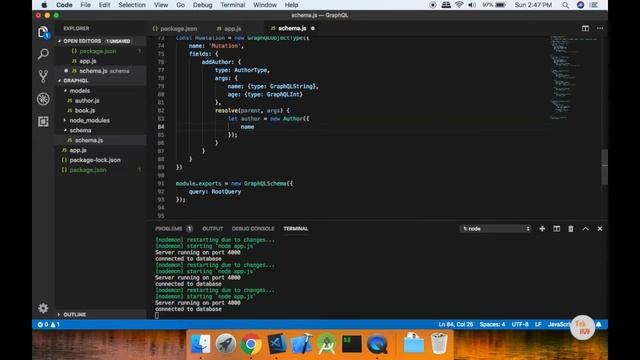Open package.json in GRAPHQL root folder
This screenshot has width=640, height=360.
(x=87, y=170)
